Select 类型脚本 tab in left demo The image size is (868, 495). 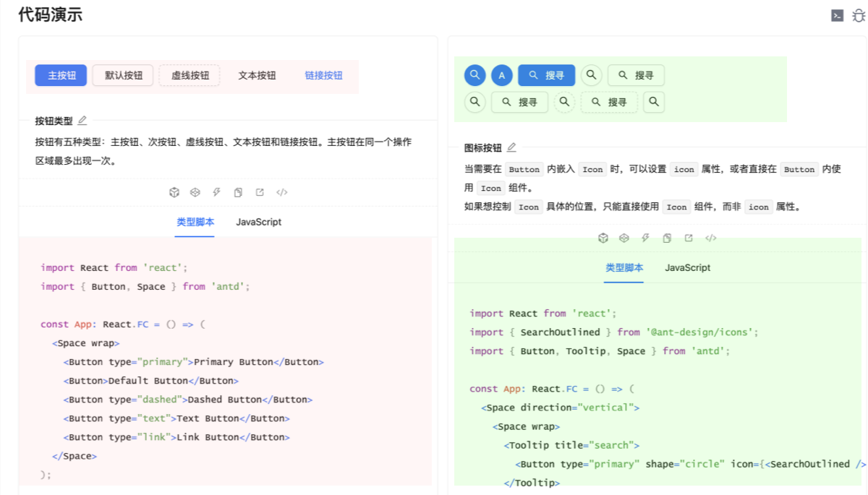point(195,222)
